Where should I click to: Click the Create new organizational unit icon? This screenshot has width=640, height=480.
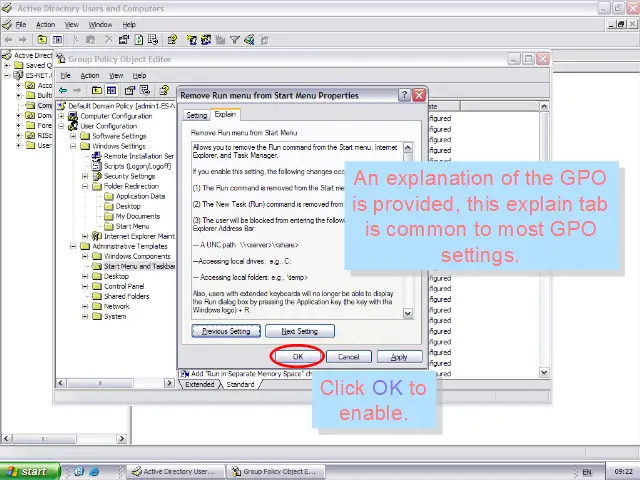[x=220, y=40]
